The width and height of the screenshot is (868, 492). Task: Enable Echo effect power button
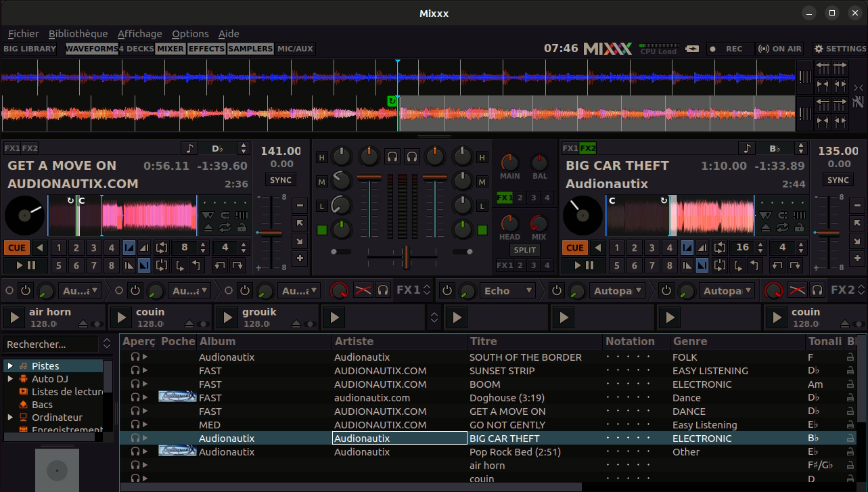pyautogui.click(x=447, y=290)
